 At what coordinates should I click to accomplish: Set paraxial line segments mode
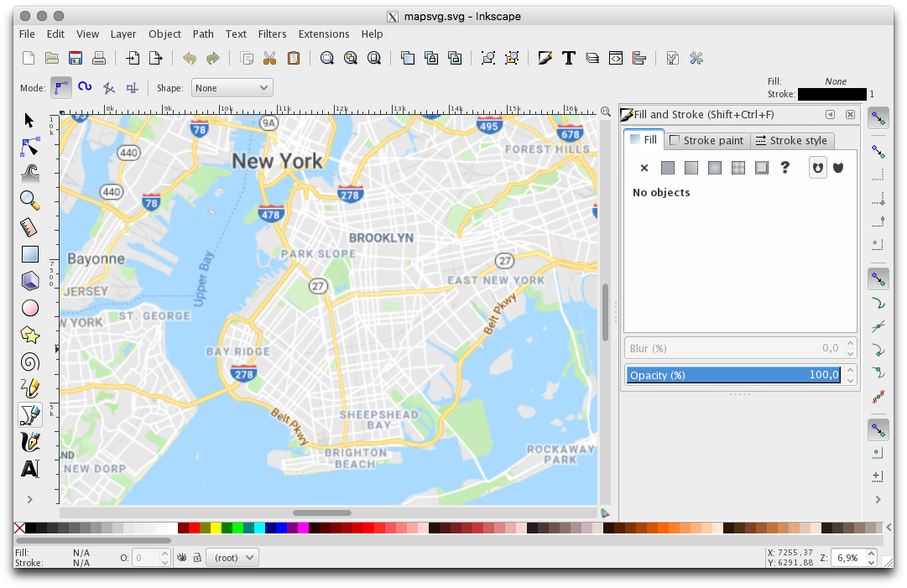133,88
